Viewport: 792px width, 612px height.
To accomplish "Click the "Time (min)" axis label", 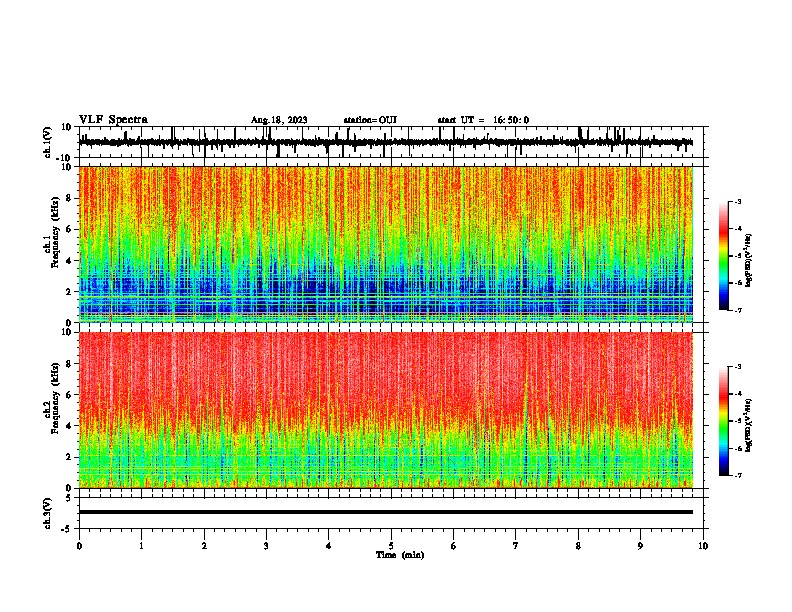I will click(x=400, y=555).
